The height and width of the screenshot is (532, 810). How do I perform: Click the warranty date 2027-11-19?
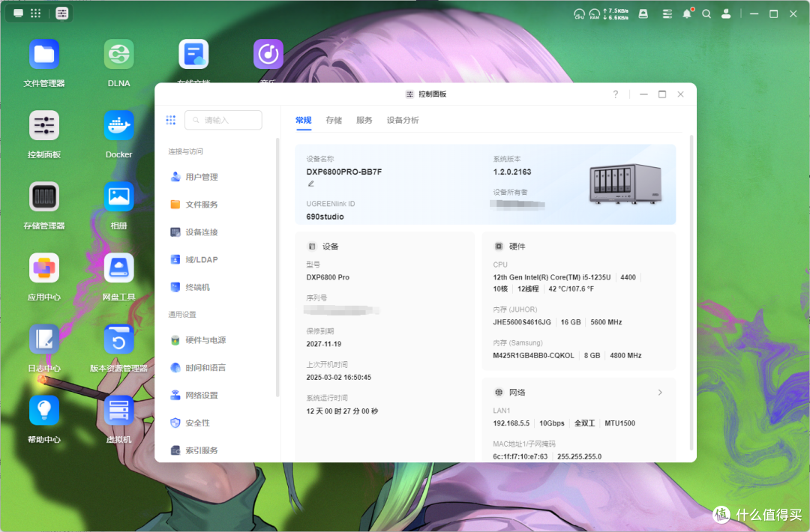click(x=324, y=344)
